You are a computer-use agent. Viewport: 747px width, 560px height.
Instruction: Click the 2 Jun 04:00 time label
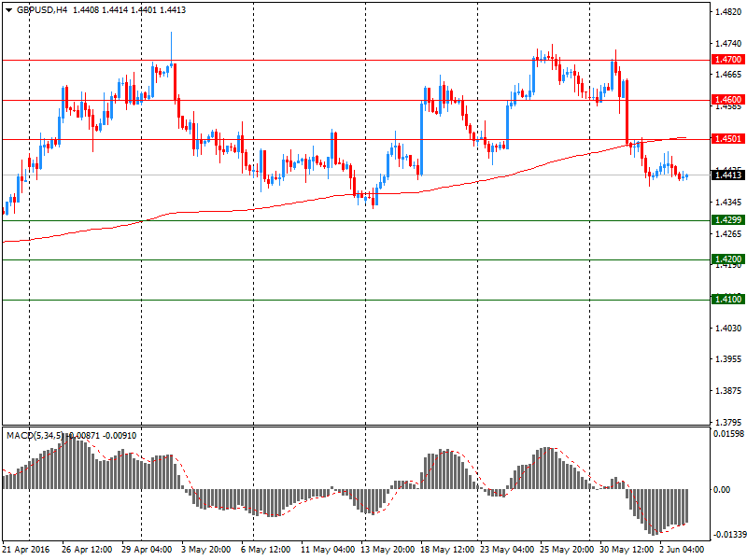(x=682, y=550)
